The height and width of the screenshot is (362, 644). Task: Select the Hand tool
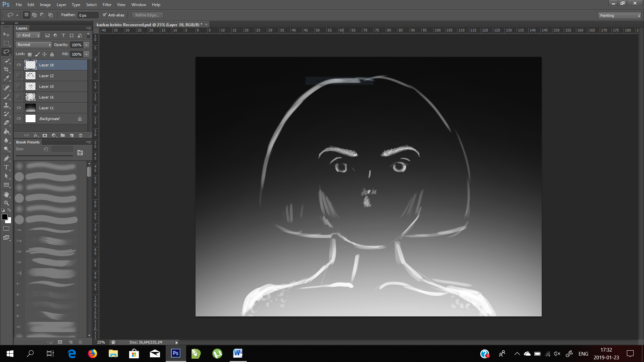pyautogui.click(x=6, y=194)
